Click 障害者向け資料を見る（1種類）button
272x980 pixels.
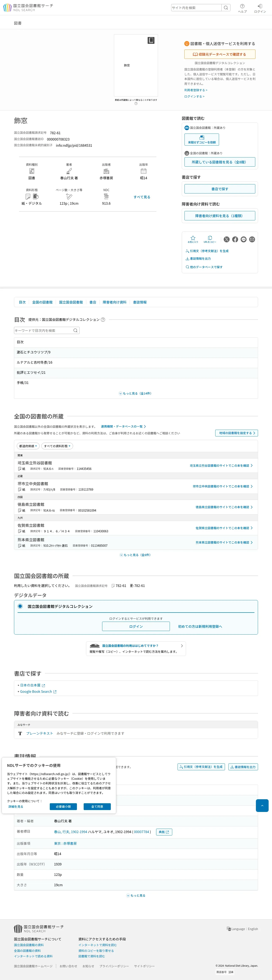point(220,216)
